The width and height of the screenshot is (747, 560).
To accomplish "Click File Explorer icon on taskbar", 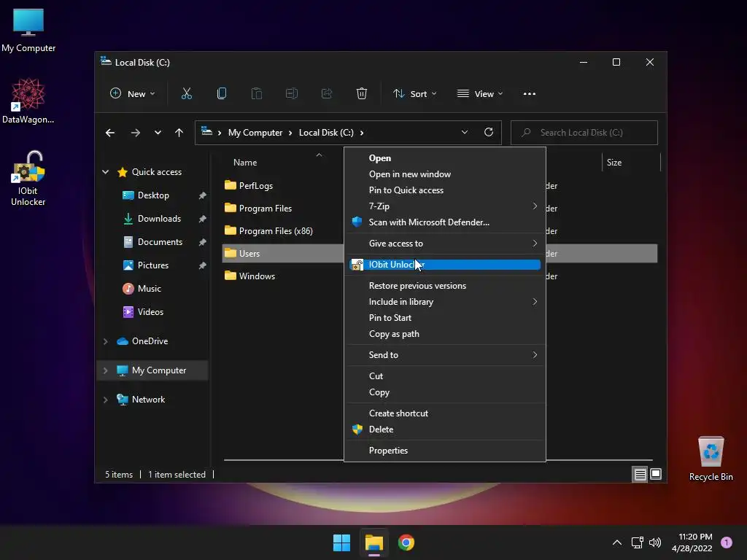I will click(374, 542).
